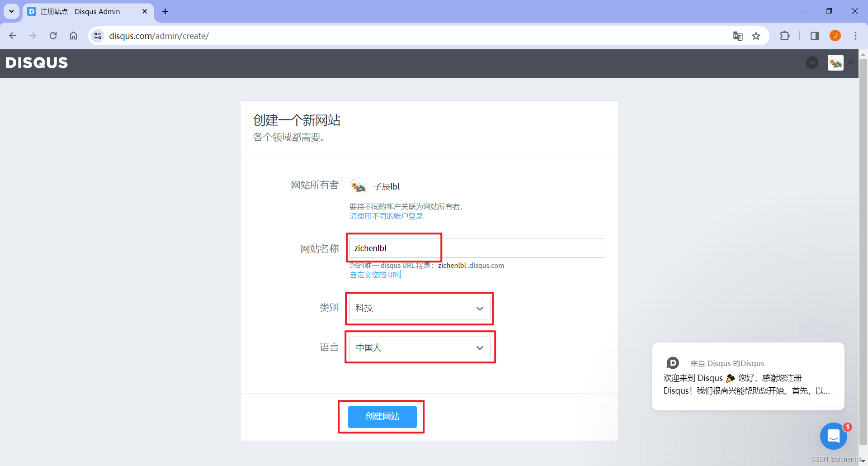Click 自定义您的 URL link

[x=375, y=275]
